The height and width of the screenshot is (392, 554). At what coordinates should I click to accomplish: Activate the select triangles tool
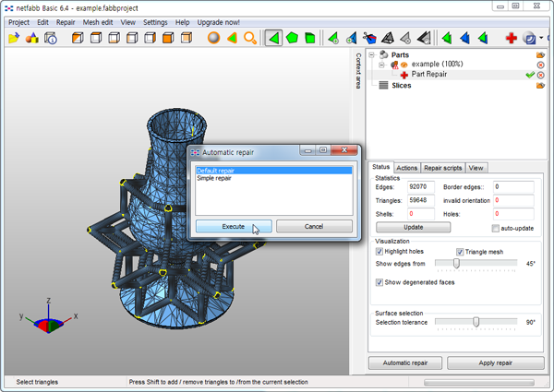click(x=274, y=38)
